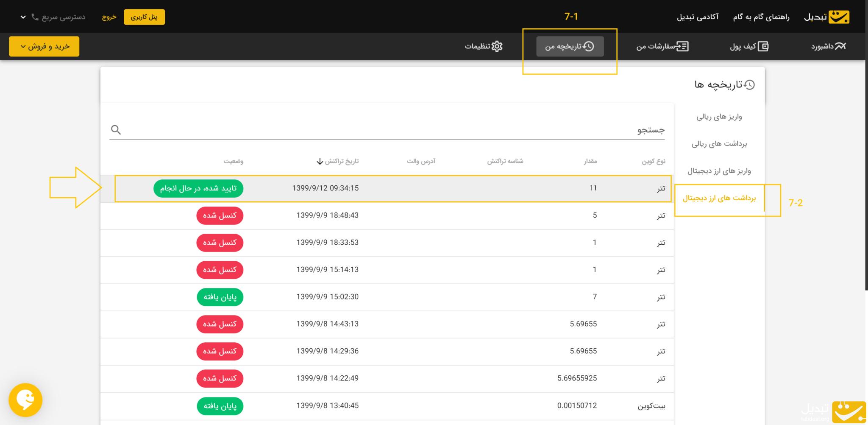Click کنسل شده badge at 14:43:13

(x=220, y=324)
